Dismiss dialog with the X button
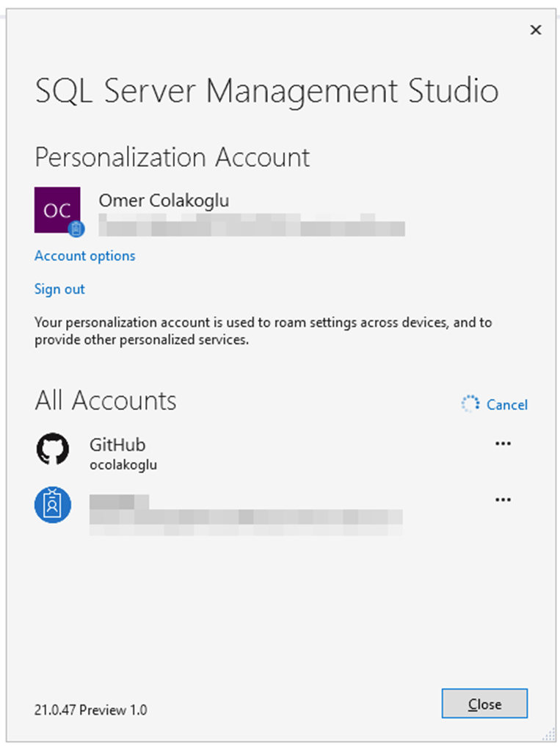560x747 pixels. (536, 30)
